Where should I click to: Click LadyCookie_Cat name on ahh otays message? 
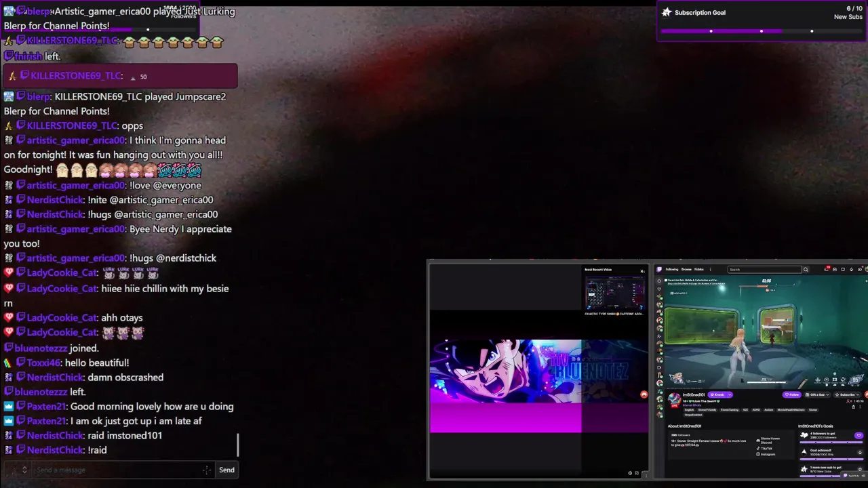click(x=62, y=317)
